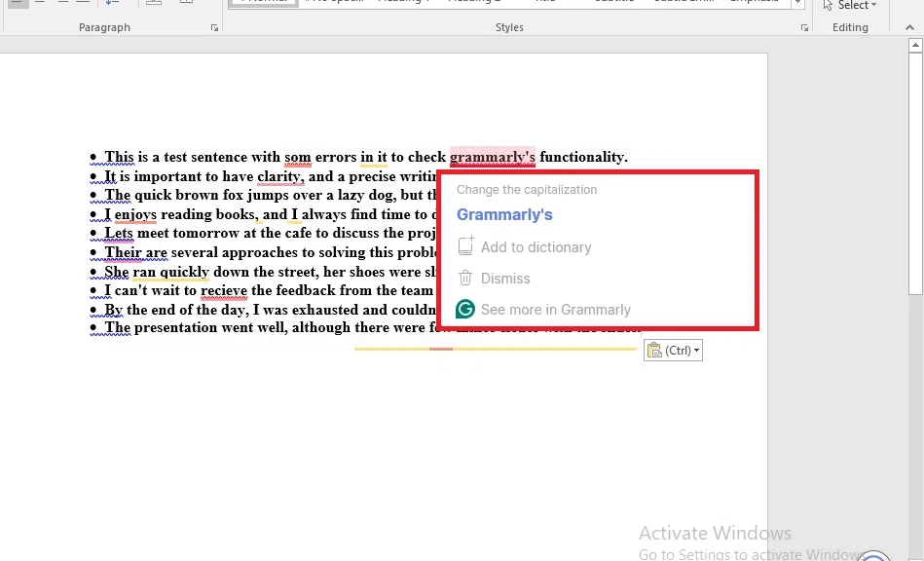Click the underlined word "clarity,"
This screenshot has height=561, width=924.
[x=280, y=177]
